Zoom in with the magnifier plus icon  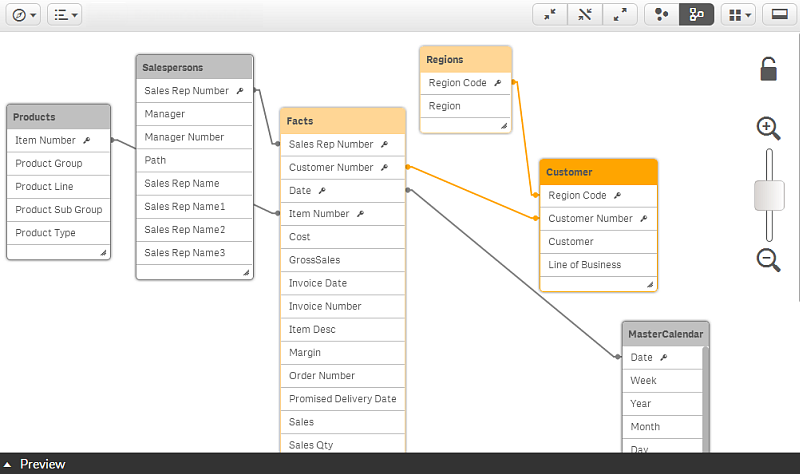pos(768,128)
